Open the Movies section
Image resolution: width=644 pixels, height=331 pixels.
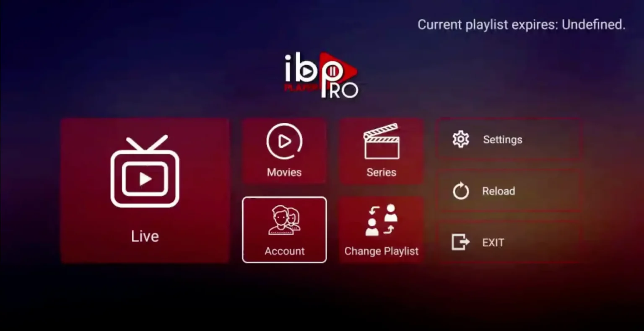(284, 151)
